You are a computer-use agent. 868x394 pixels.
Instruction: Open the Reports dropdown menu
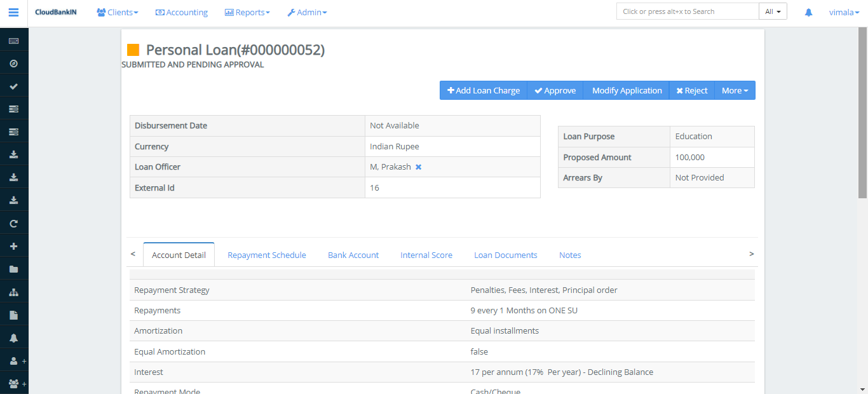[247, 12]
